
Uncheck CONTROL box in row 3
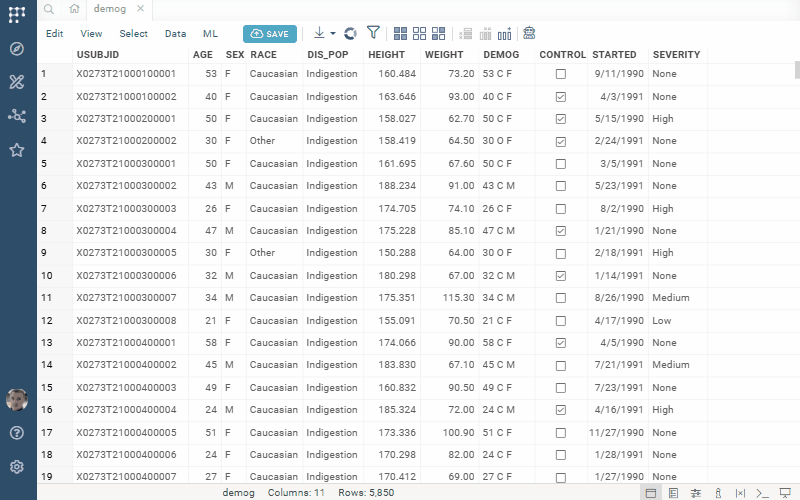[561, 119]
